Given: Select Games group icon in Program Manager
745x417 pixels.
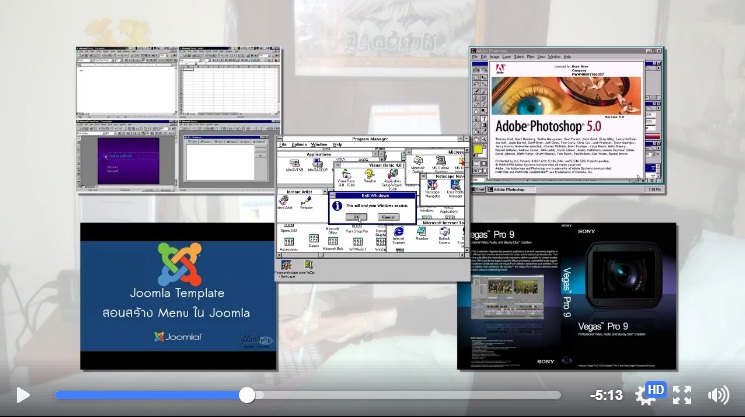Looking at the screenshot, I should [x=314, y=241].
